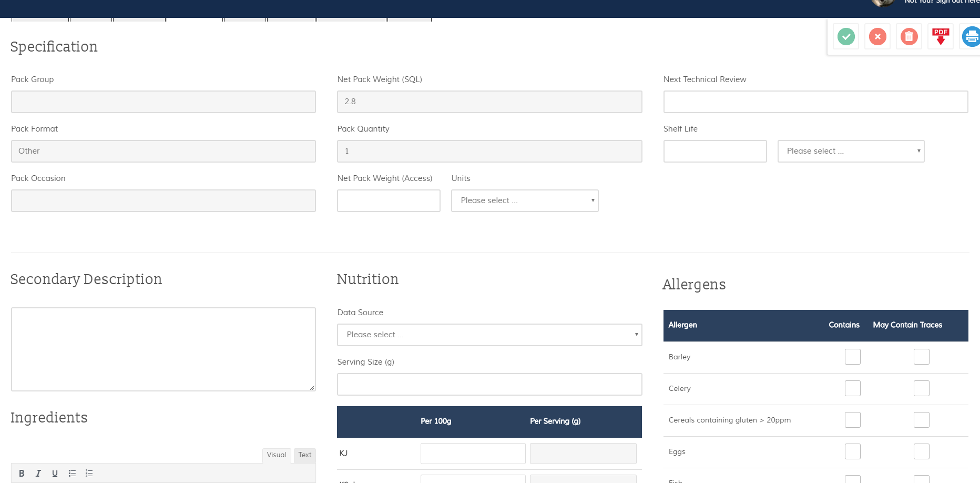Viewport: 980px width, 483px height.
Task: Open the Nutrition Data Source dropdown
Action: coord(489,335)
